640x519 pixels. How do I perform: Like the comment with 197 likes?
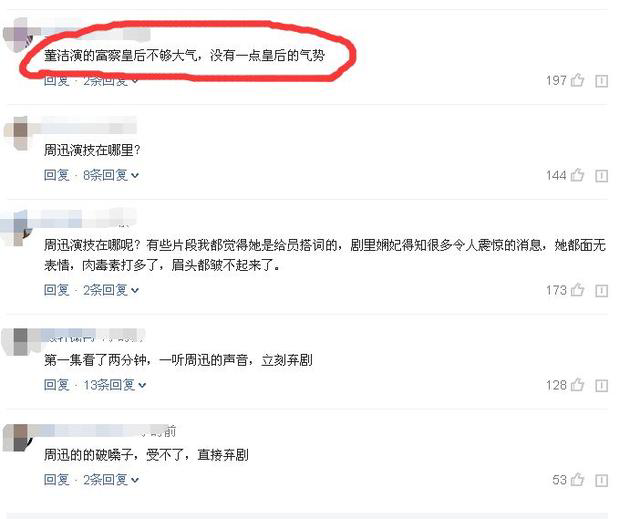[577, 80]
